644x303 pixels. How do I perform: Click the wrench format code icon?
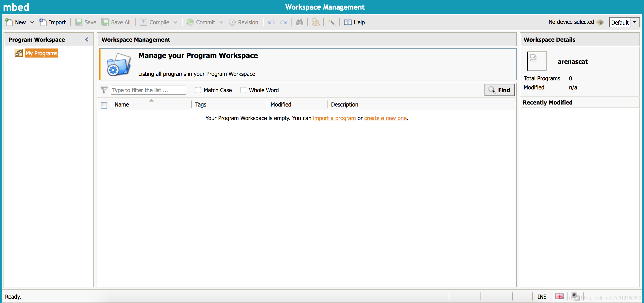[332, 22]
